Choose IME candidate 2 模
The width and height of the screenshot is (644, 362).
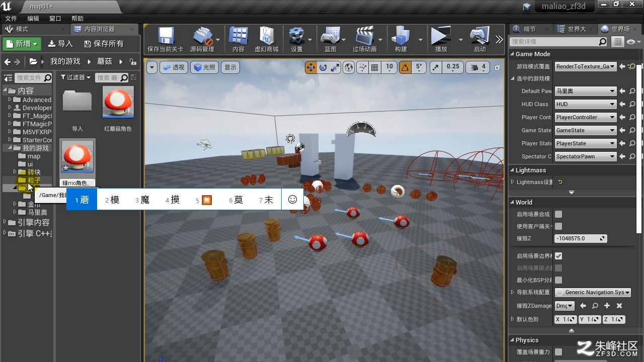pyautogui.click(x=112, y=200)
